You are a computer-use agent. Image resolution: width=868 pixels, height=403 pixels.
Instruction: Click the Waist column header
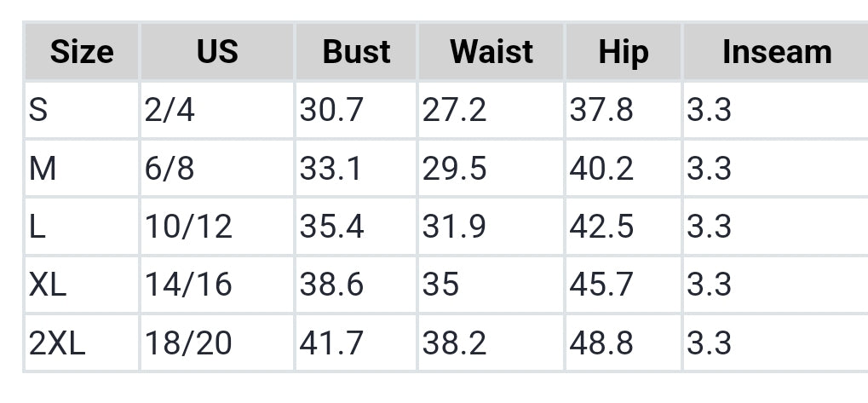click(x=491, y=52)
